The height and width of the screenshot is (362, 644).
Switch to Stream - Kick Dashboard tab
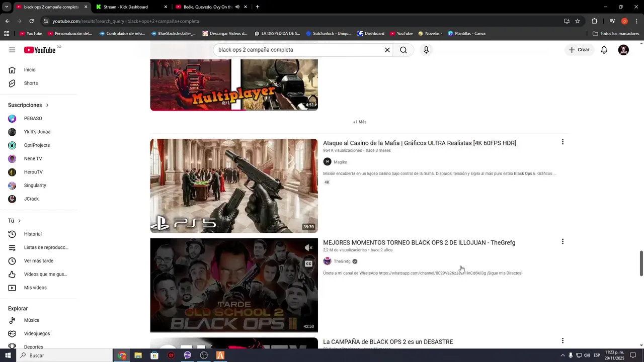pyautogui.click(x=131, y=7)
